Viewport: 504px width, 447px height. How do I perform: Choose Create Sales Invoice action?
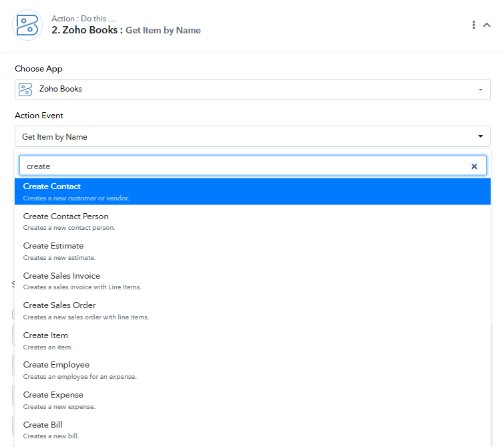(252, 281)
